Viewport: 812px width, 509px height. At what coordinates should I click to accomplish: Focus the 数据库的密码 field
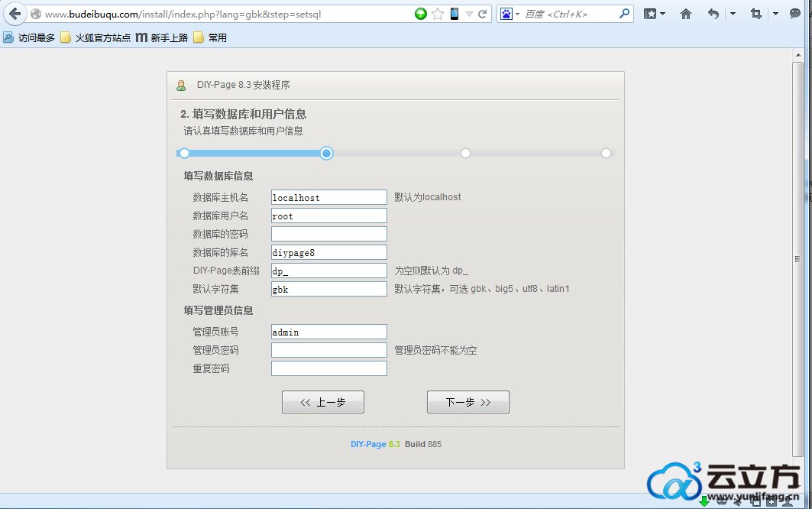click(x=328, y=234)
